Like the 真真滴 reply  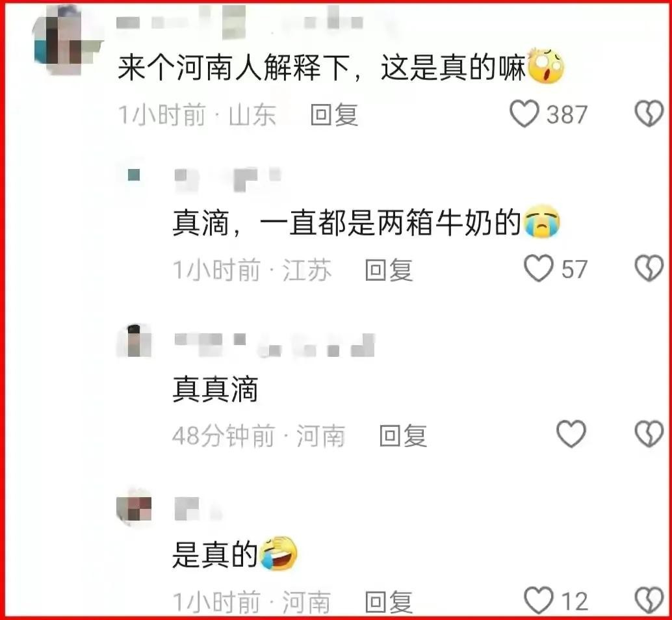click(x=571, y=433)
